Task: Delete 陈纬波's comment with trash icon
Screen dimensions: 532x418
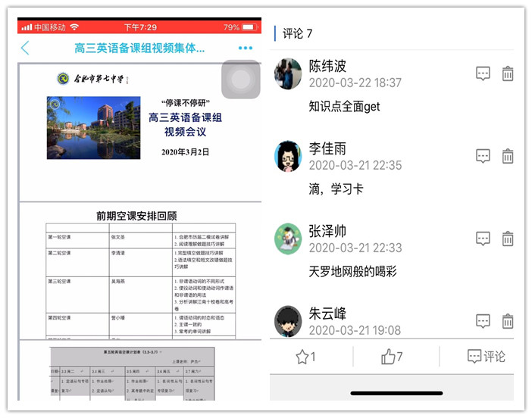Action: 508,73
